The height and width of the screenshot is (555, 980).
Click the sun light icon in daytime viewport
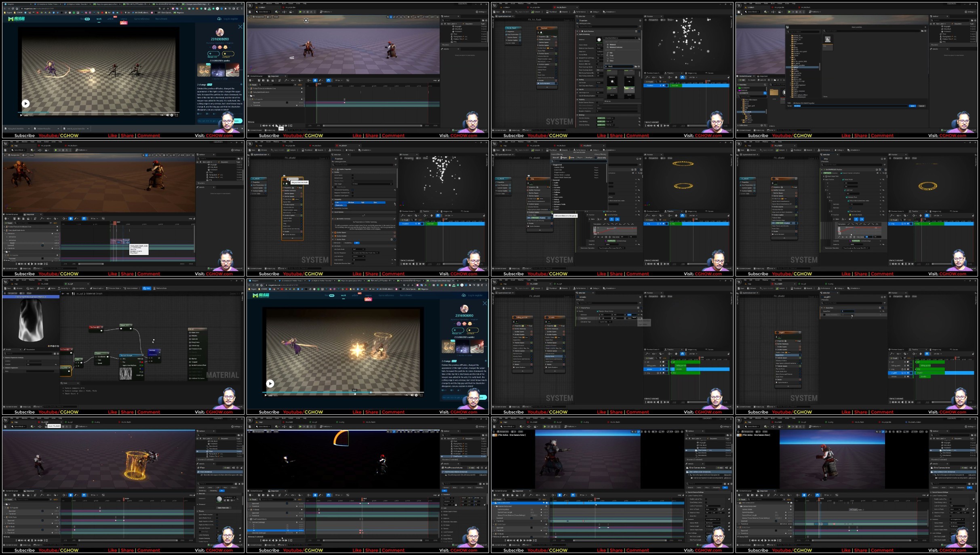coord(306,20)
